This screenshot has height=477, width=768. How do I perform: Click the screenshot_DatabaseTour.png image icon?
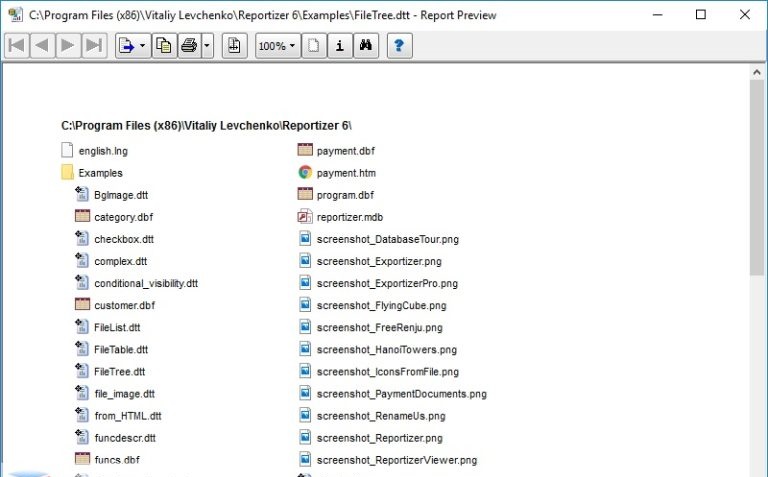point(305,238)
